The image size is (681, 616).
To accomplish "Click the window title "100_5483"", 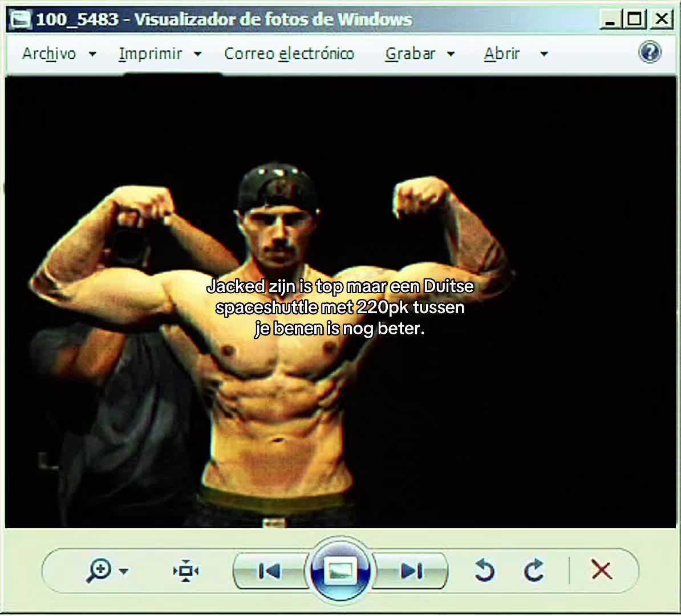I will click(78, 19).
